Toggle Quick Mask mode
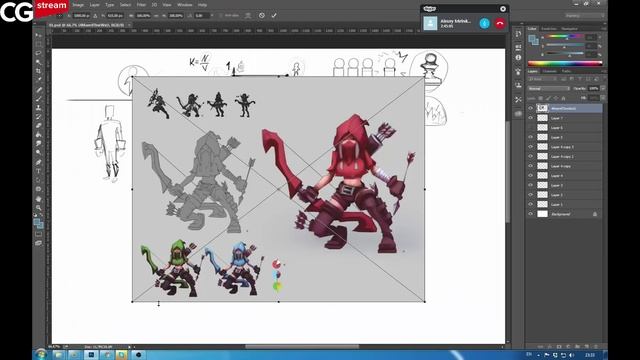640x360 pixels. click(38, 234)
